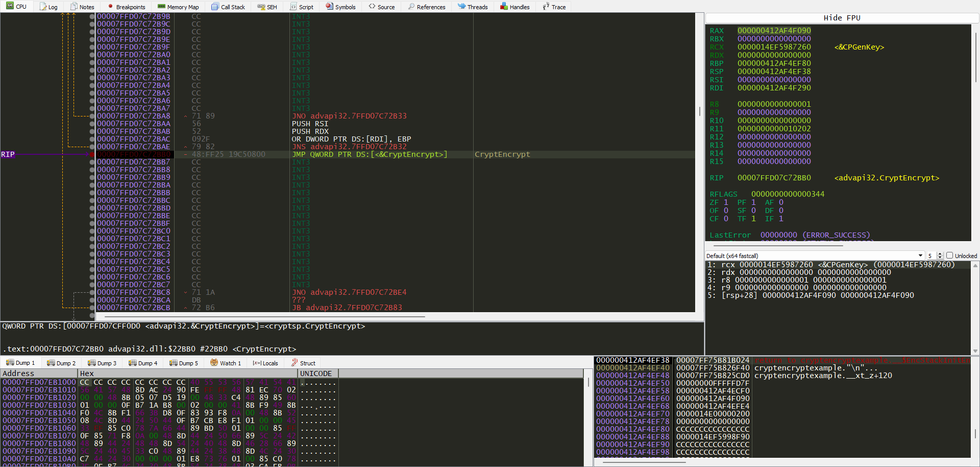Toggle the SF flag value
Image resolution: width=980 pixels, height=467 pixels.
point(753,211)
